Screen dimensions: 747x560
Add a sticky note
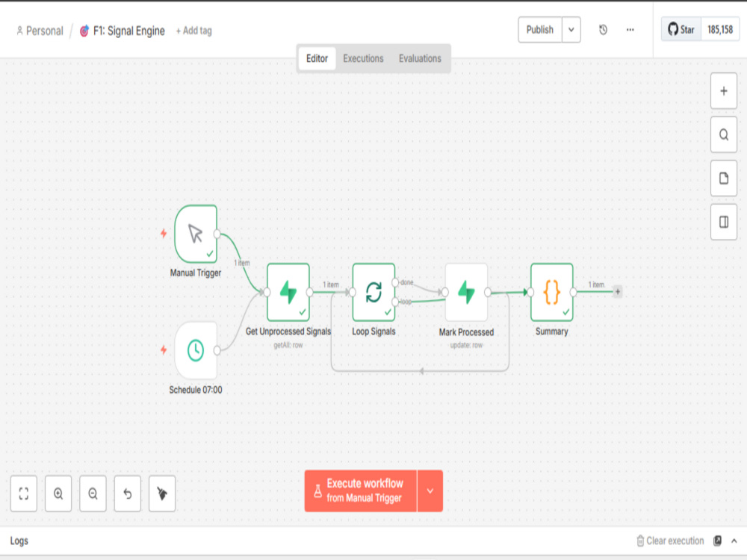click(724, 178)
